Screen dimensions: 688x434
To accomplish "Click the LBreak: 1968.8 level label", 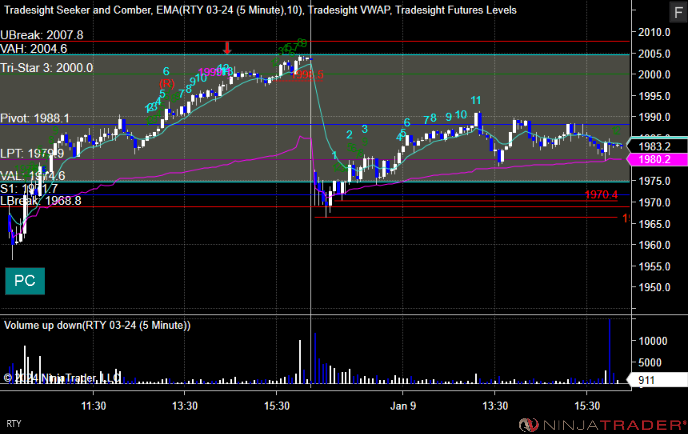I will [41, 201].
